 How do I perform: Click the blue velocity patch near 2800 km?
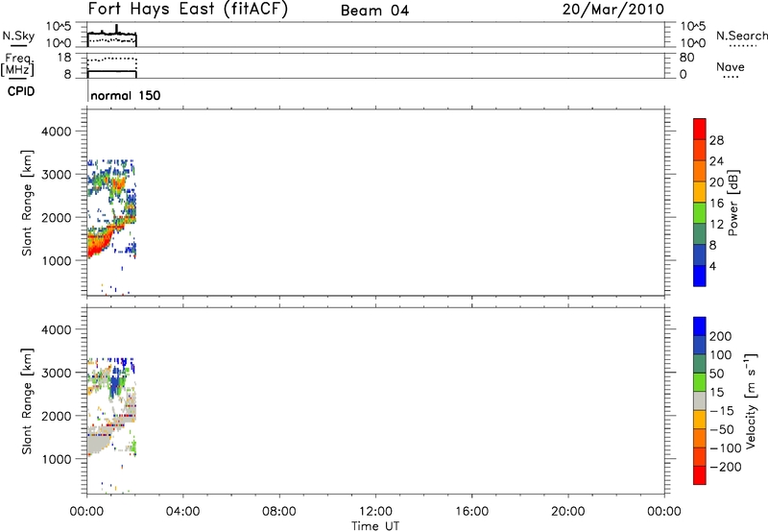115,383
